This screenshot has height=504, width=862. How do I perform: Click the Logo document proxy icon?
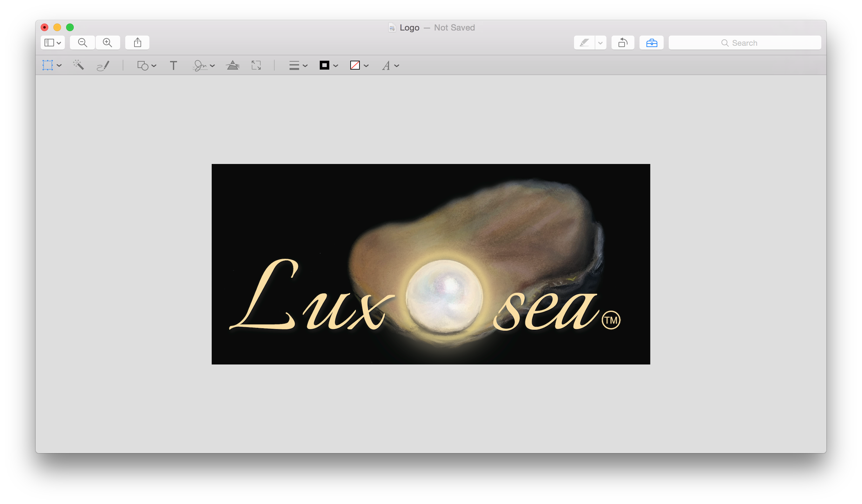pyautogui.click(x=392, y=28)
